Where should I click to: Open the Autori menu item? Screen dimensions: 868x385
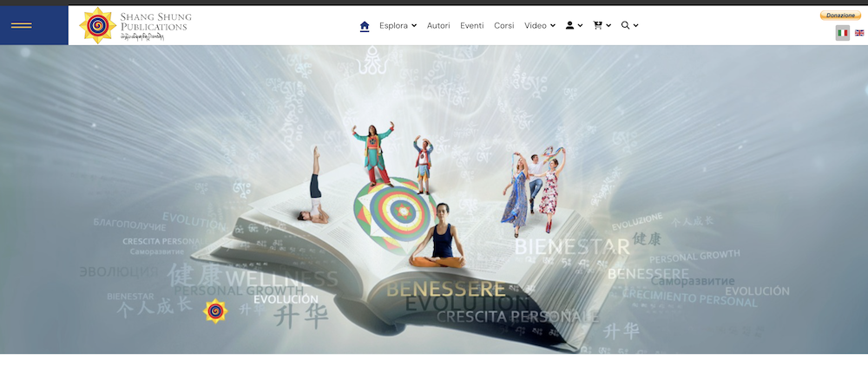pyautogui.click(x=438, y=26)
